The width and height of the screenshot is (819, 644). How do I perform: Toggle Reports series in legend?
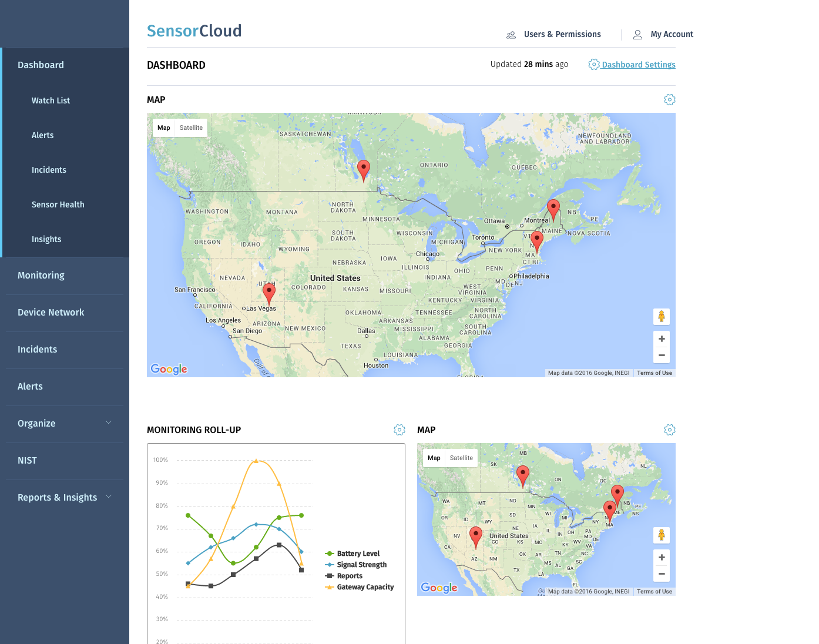pos(344,576)
